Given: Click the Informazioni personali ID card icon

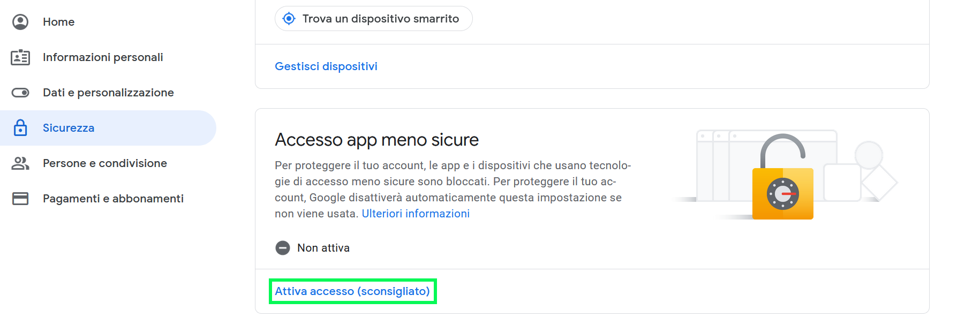Looking at the screenshot, I should [20, 57].
